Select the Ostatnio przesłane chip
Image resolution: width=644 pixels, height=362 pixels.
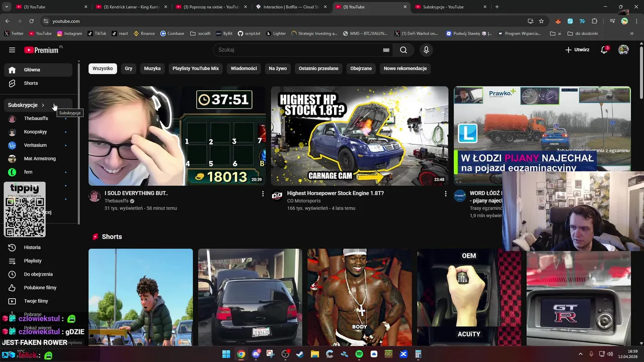[x=318, y=68]
